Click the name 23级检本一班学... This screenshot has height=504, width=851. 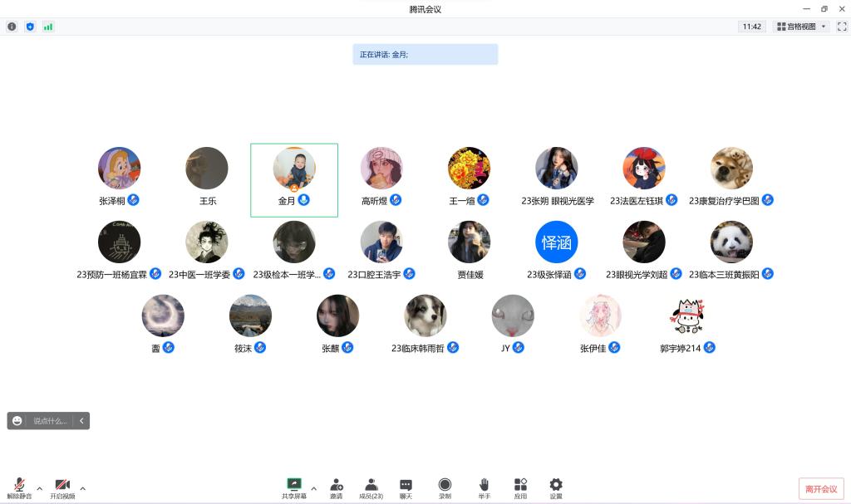[x=287, y=275]
